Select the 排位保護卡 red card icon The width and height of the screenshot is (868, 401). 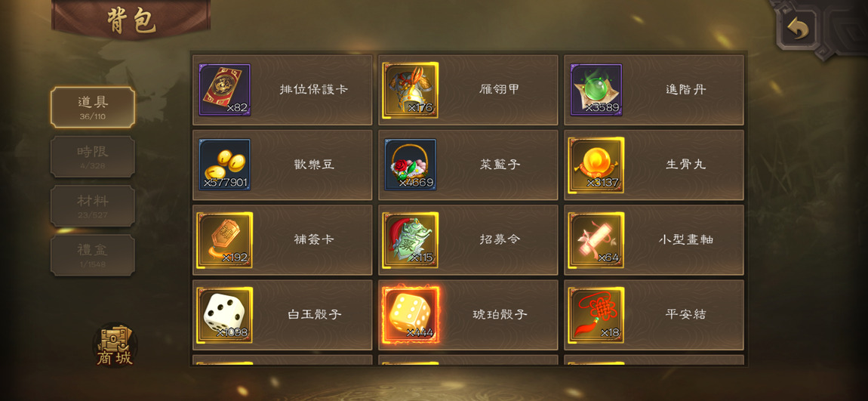(224, 90)
